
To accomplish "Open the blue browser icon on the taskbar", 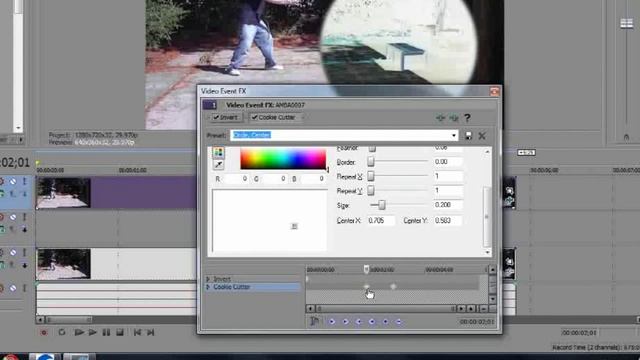I will (x=45, y=357).
